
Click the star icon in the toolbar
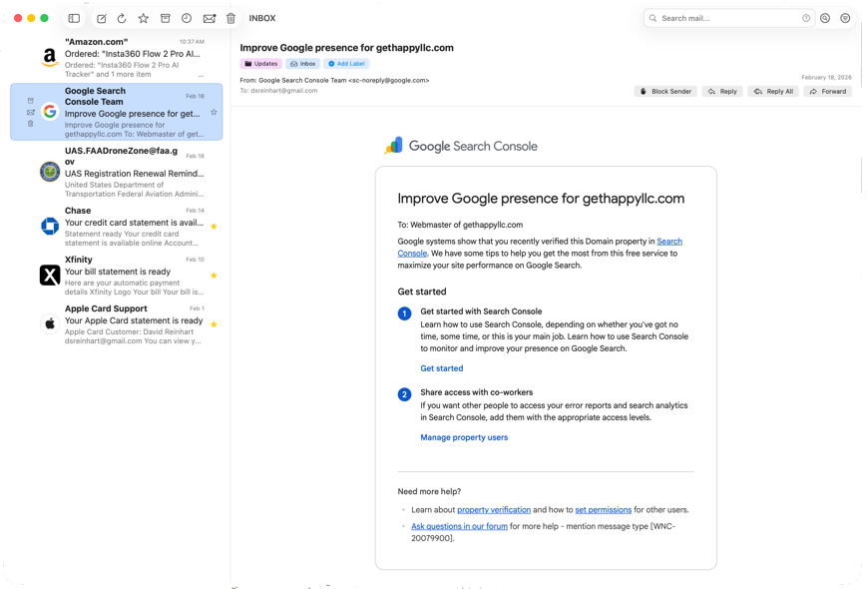[x=144, y=18]
